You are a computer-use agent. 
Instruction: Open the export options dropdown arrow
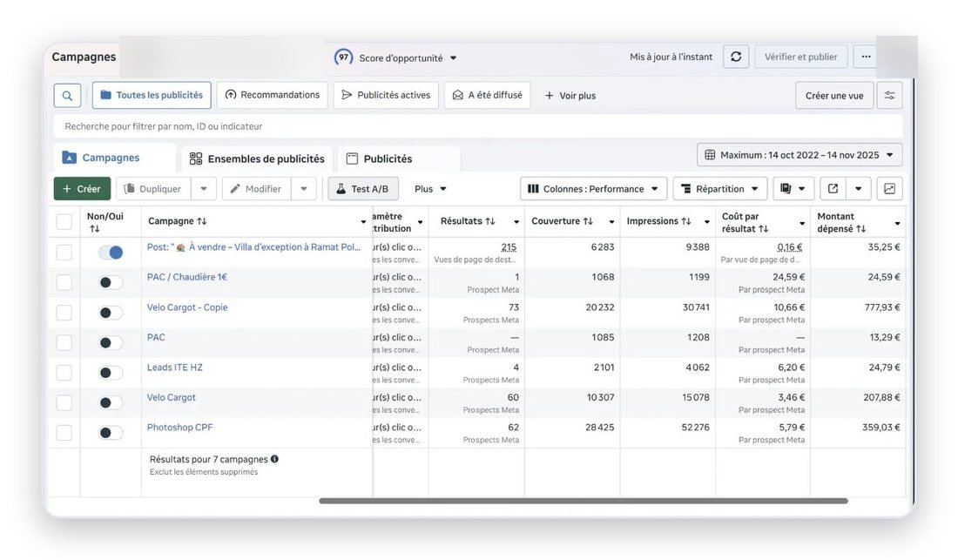pos(859,189)
